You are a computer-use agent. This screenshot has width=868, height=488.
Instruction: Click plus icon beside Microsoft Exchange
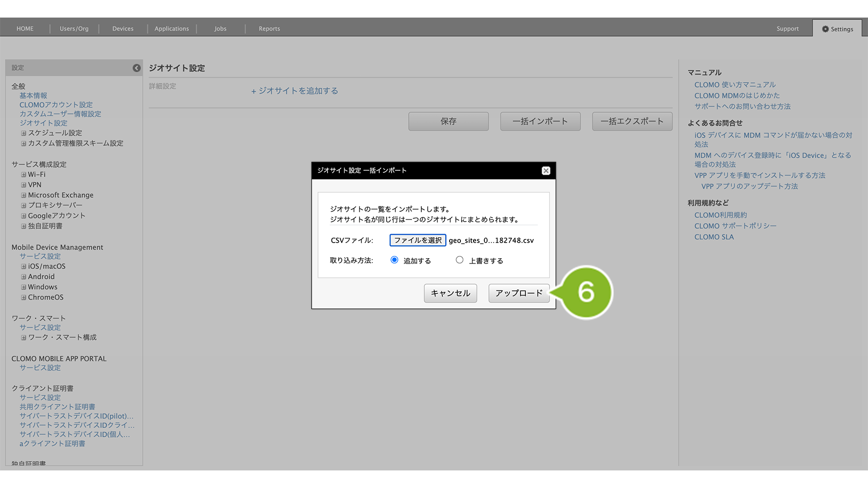point(23,195)
